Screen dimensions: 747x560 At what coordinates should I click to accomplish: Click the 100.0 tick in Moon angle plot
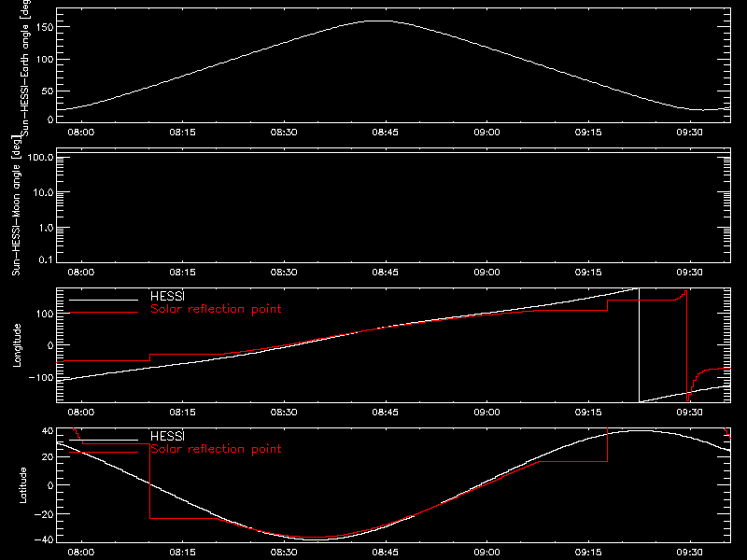(x=40, y=157)
